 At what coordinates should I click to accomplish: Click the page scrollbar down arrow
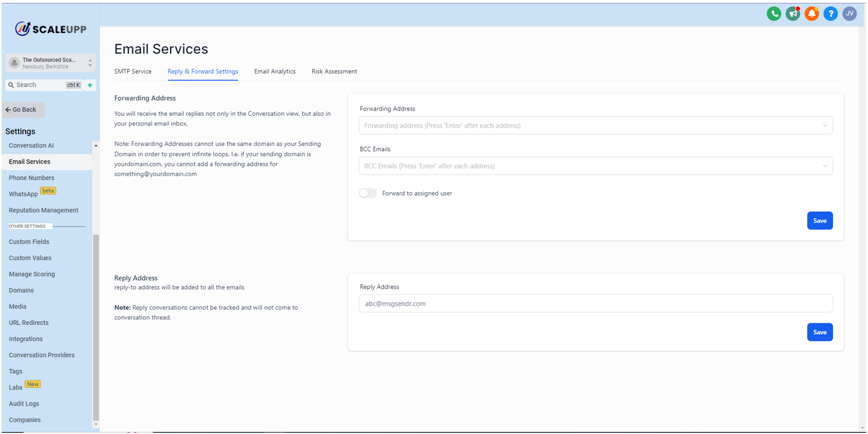click(x=862, y=428)
